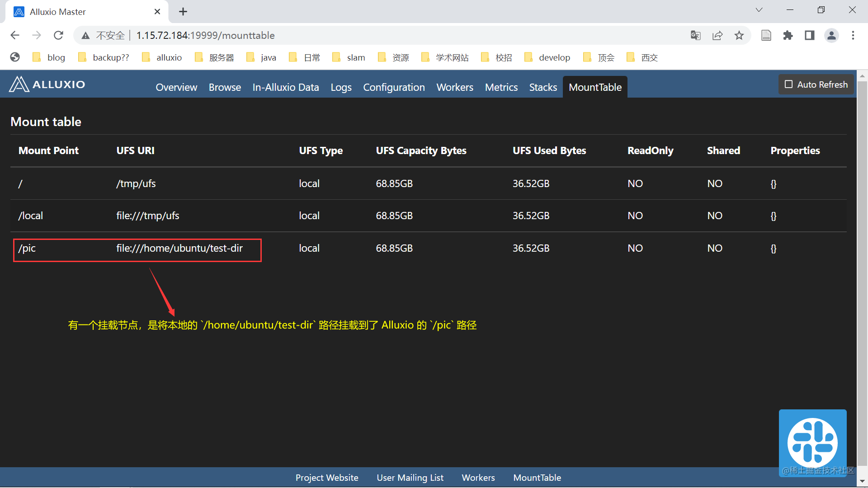Open the 日常 bookmark folder
This screenshot has height=488, width=868.
click(x=304, y=57)
